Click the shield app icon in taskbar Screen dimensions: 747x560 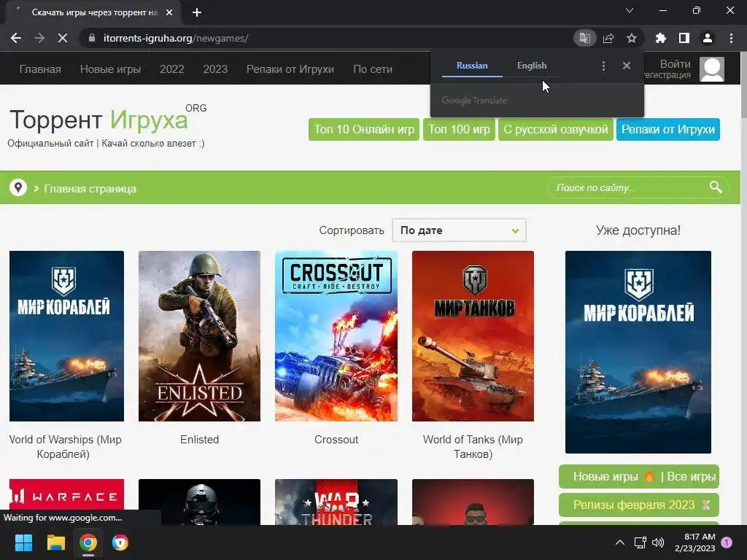(120, 542)
